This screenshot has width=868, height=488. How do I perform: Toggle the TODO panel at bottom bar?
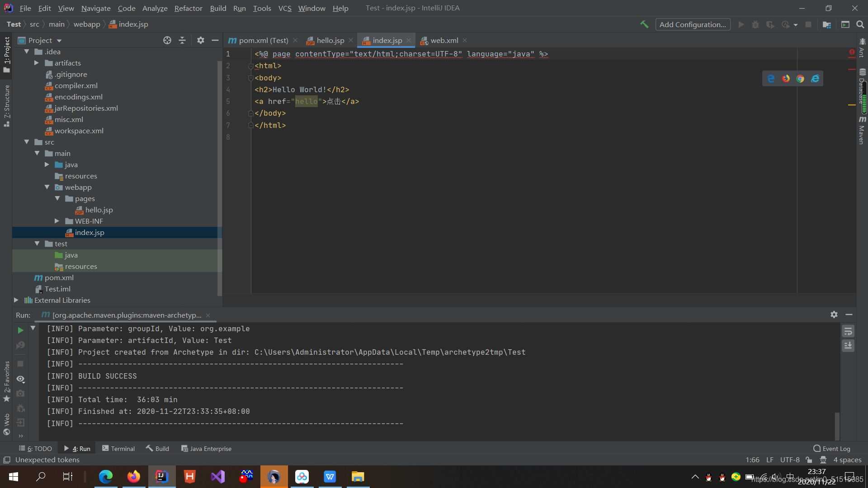click(x=37, y=448)
